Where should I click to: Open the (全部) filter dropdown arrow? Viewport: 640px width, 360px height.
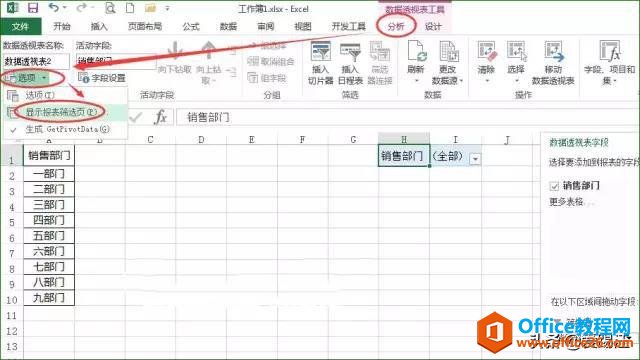(x=475, y=159)
